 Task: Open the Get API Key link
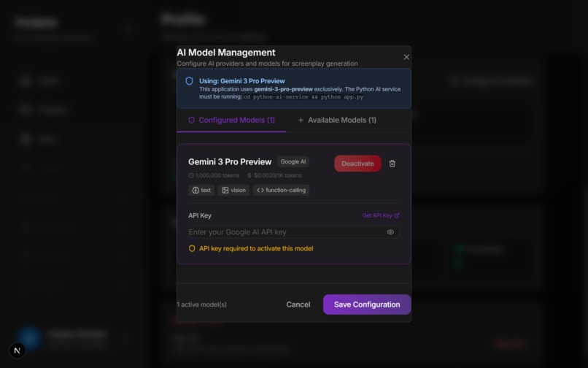[381, 215]
